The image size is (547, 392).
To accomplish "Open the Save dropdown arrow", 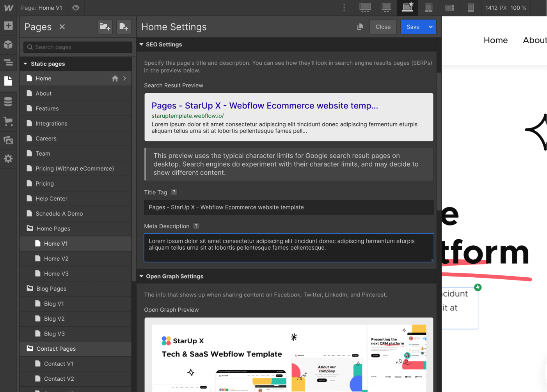I will point(431,27).
